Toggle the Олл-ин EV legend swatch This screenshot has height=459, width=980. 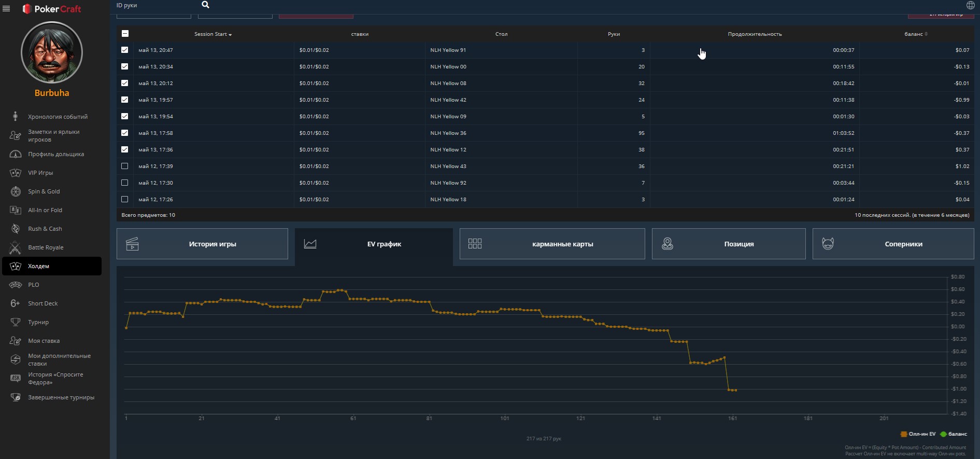[x=904, y=434]
